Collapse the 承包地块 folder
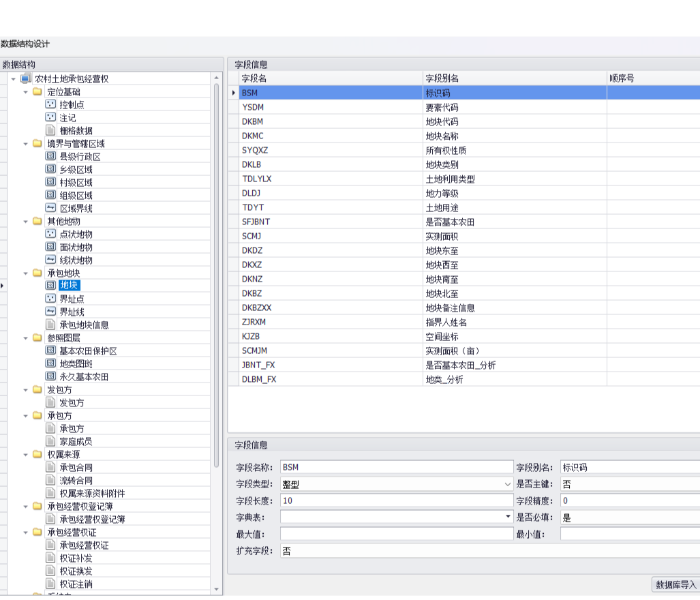Viewport: 700px width, 600px height. click(x=25, y=273)
